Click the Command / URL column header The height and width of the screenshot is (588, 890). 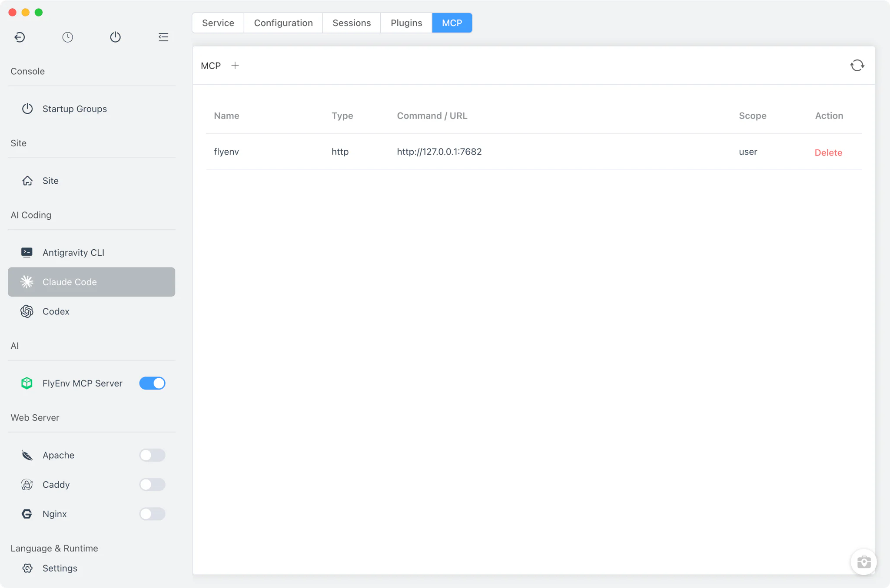tap(432, 116)
